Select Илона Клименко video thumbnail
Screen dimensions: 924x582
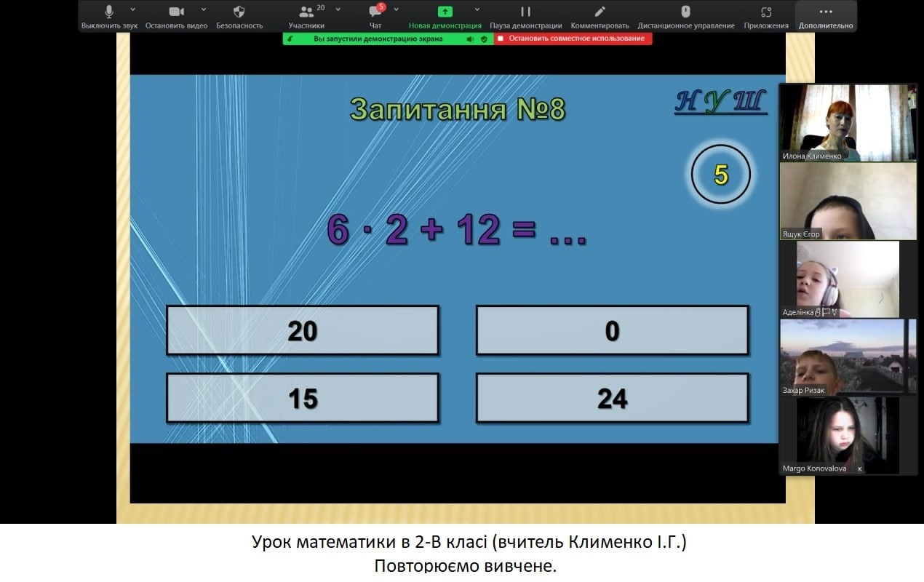[x=848, y=122]
